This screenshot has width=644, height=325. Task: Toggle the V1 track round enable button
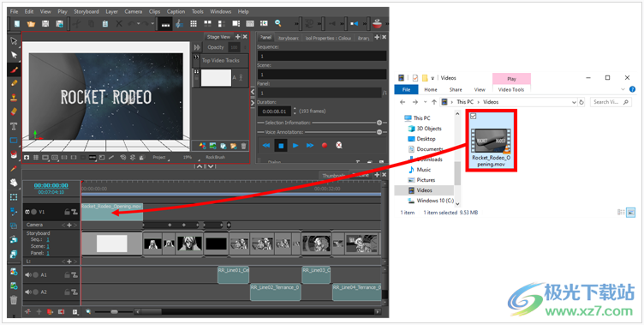click(x=34, y=212)
